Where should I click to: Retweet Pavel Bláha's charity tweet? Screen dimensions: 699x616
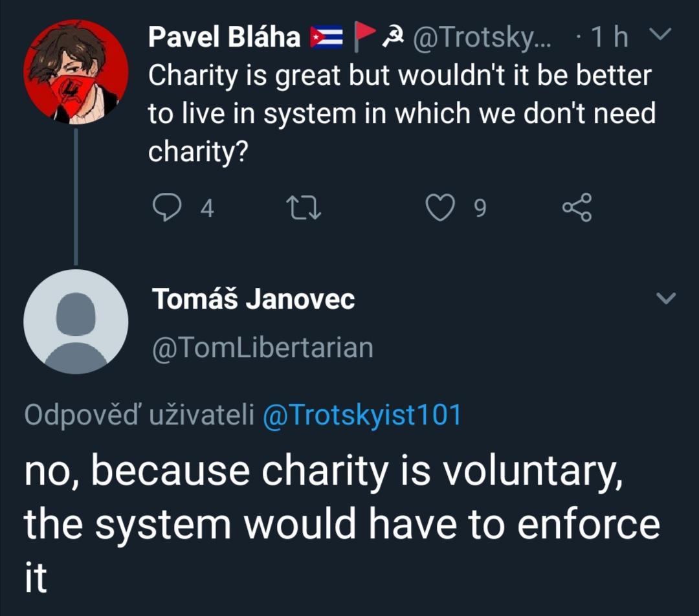(x=304, y=208)
